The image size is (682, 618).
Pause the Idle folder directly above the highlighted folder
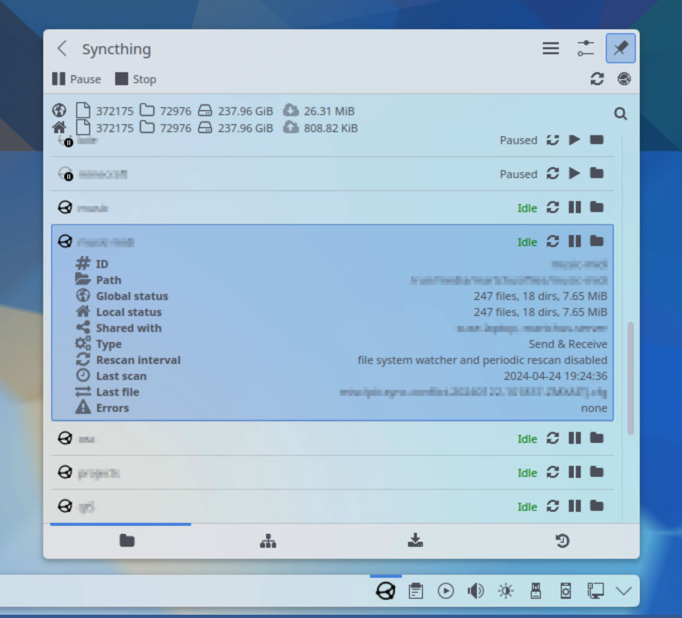click(x=575, y=207)
